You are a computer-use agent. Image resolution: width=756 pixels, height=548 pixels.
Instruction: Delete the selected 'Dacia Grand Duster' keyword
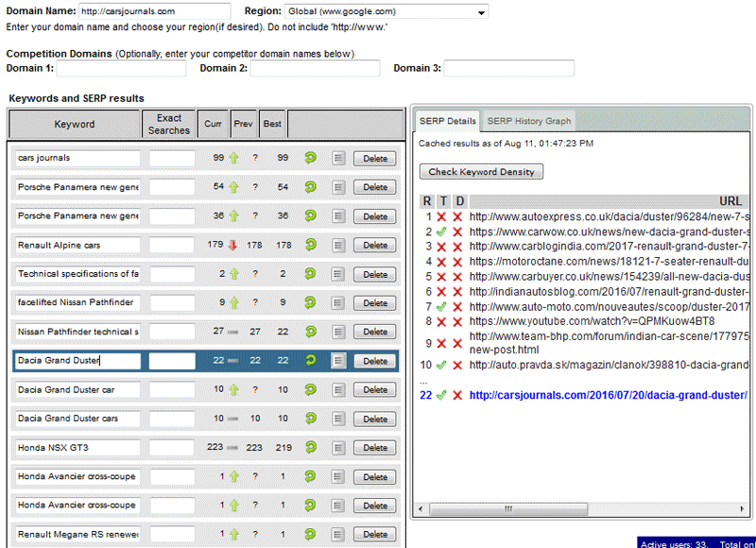pos(375,361)
